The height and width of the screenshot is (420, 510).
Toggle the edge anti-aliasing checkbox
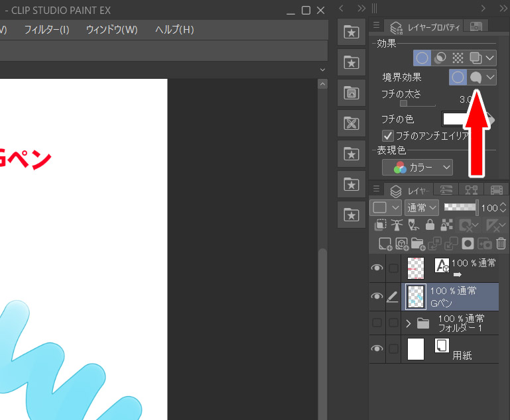pyautogui.click(x=389, y=135)
